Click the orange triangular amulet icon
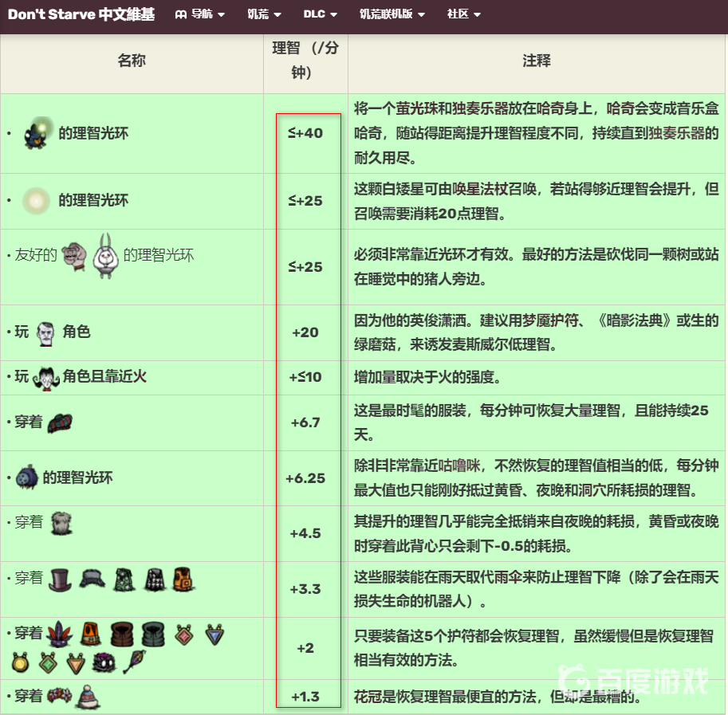The height and width of the screenshot is (715, 728). pyautogui.click(x=76, y=663)
